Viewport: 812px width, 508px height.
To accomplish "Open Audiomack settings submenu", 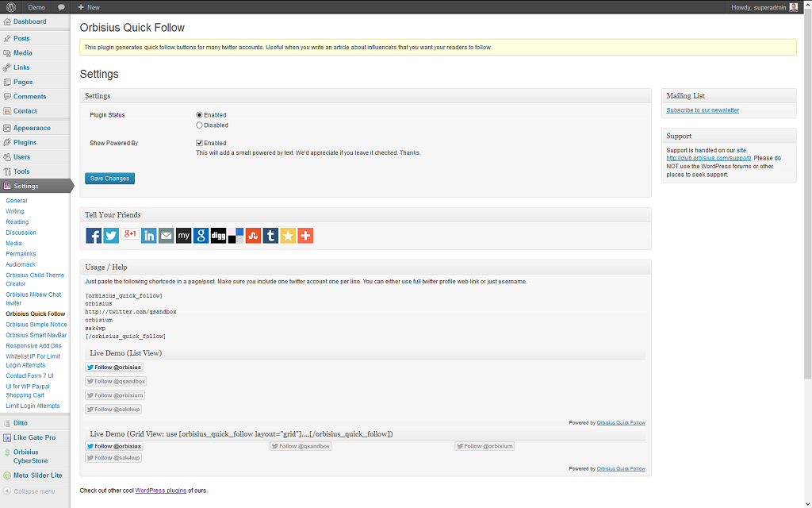I will [x=21, y=264].
